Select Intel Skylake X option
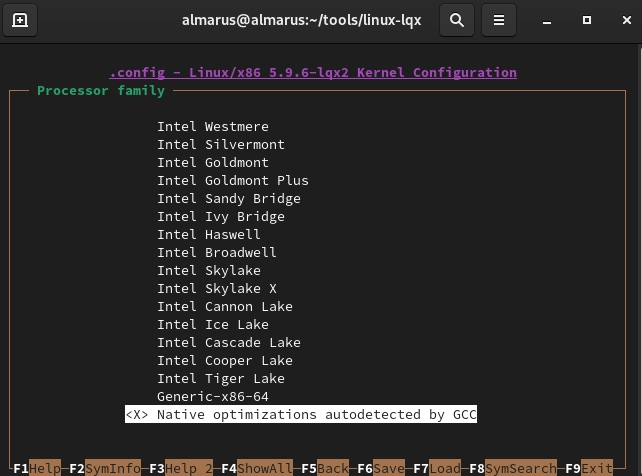Viewport: 642px width, 476px height. tap(217, 289)
